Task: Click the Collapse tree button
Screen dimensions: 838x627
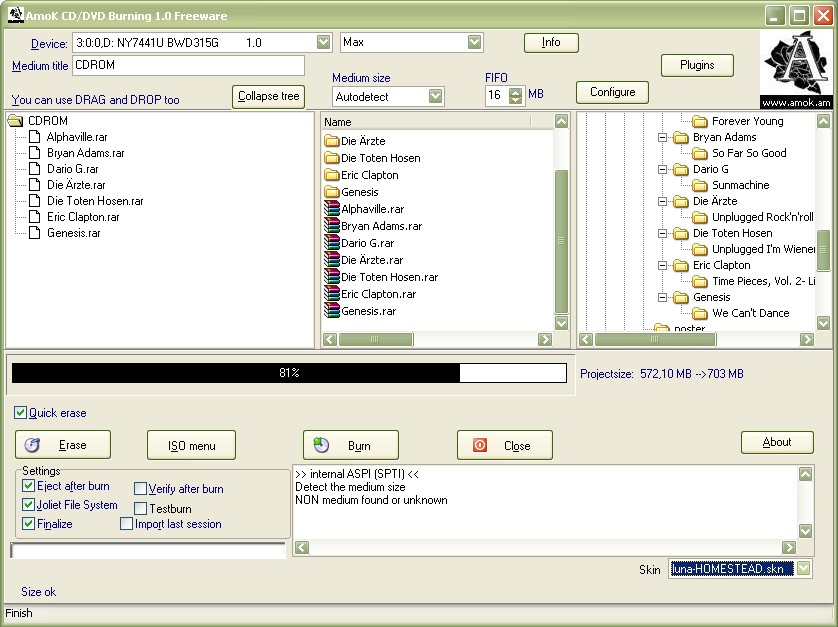Action: (x=268, y=97)
